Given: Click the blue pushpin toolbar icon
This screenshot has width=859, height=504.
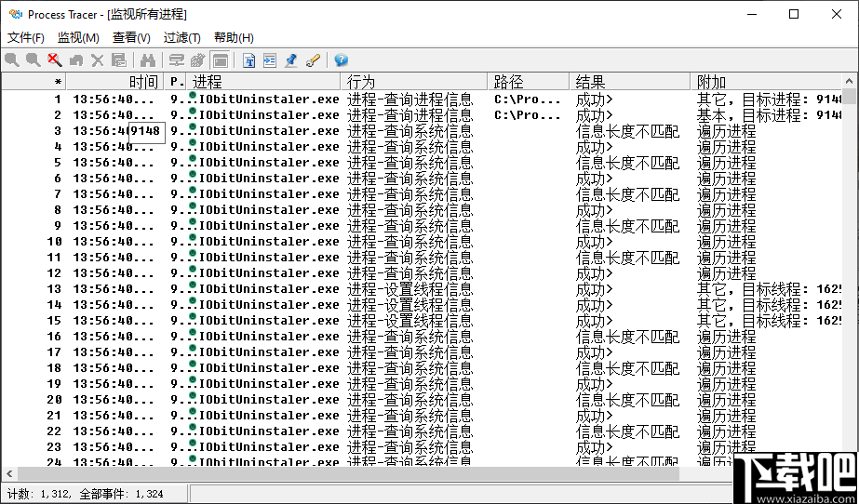Looking at the screenshot, I should point(291,60).
